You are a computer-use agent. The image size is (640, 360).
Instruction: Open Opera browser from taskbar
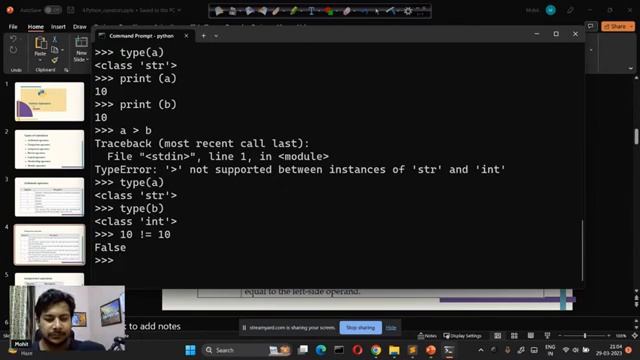358,350
